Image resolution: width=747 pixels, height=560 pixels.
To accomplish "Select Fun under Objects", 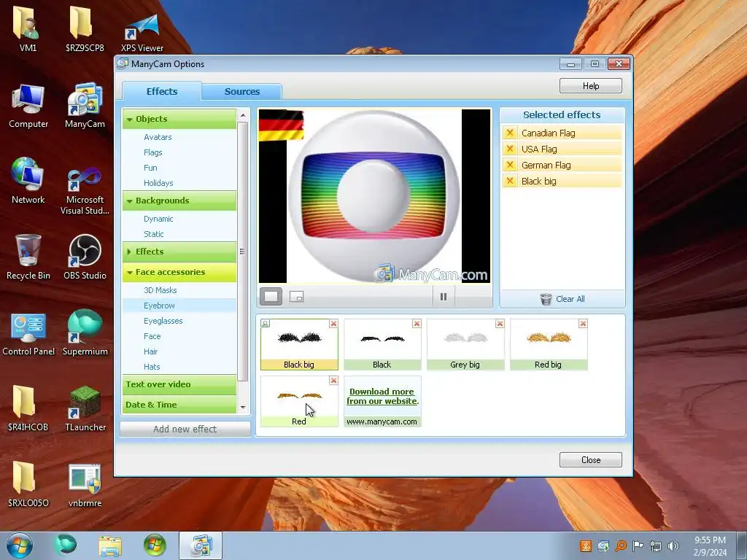I will pyautogui.click(x=150, y=168).
